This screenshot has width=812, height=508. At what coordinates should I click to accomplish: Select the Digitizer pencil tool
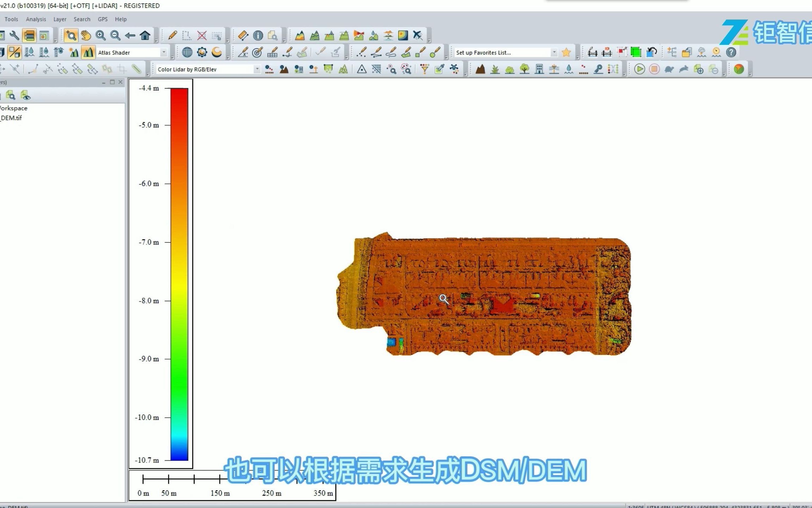pyautogui.click(x=172, y=35)
